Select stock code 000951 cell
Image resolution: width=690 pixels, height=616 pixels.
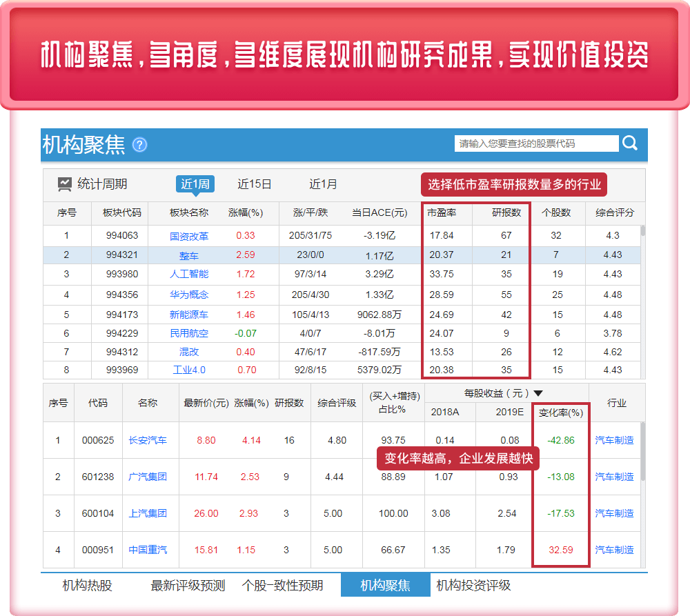click(x=98, y=550)
